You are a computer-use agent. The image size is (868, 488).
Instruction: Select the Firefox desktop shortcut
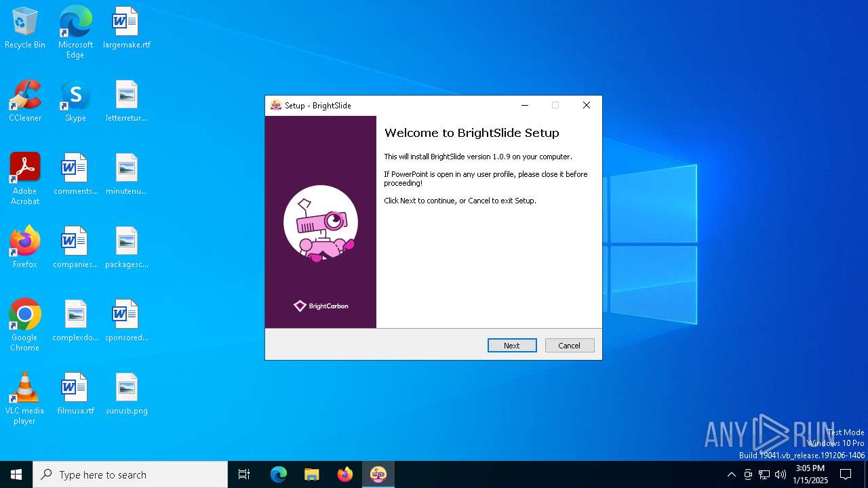pyautogui.click(x=25, y=248)
